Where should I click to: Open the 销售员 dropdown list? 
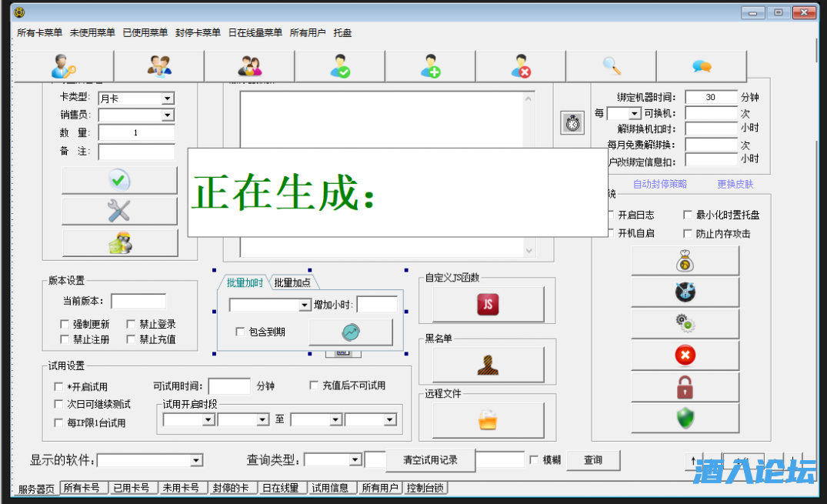click(x=167, y=115)
